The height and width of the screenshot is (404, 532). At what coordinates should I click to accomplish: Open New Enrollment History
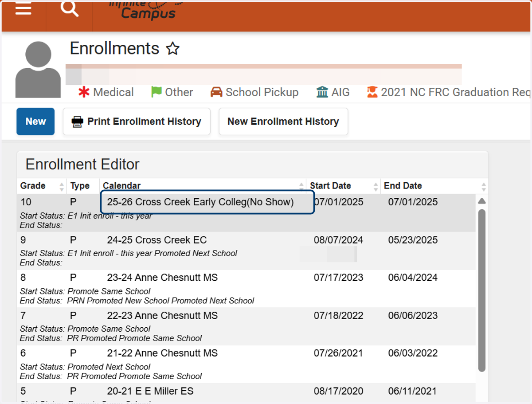(x=283, y=122)
